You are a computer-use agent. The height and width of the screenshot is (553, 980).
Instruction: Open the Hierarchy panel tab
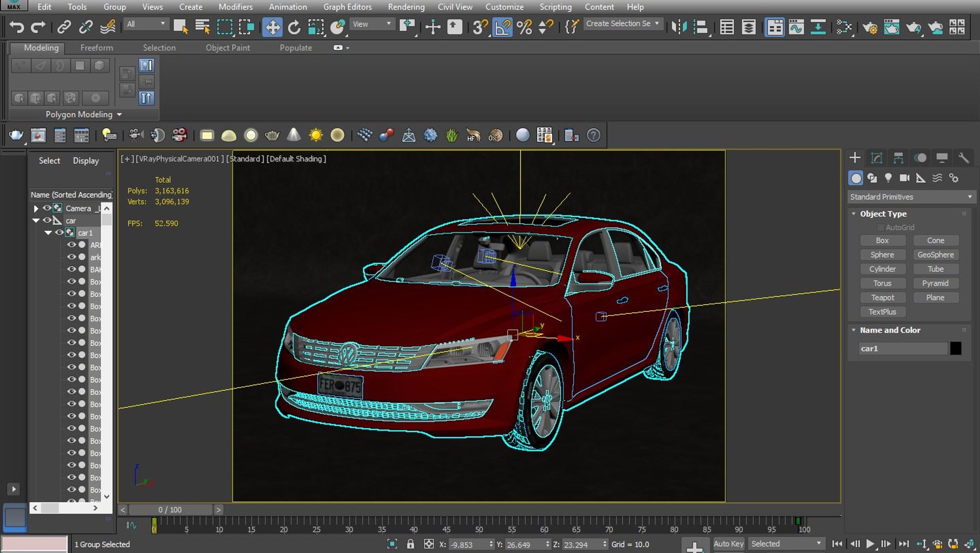tap(898, 158)
